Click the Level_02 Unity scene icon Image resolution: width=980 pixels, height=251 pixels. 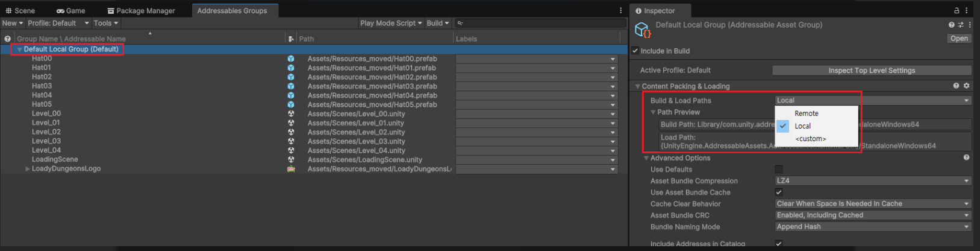[291, 132]
